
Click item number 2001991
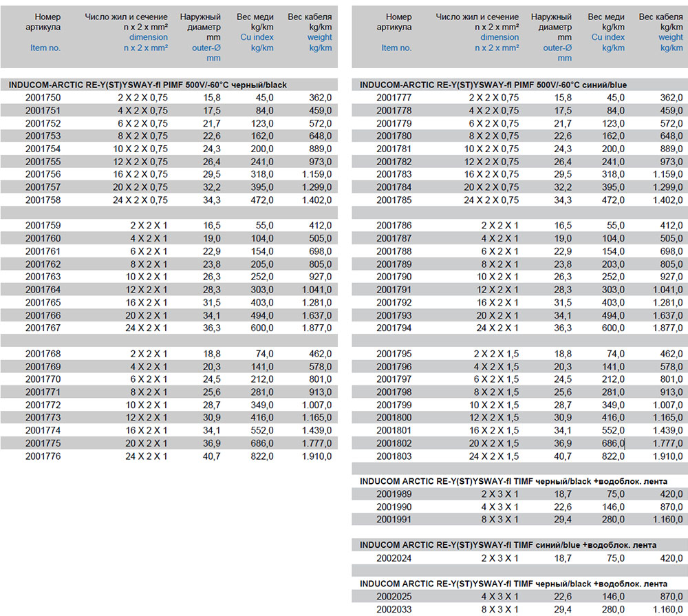pyautogui.click(x=394, y=519)
